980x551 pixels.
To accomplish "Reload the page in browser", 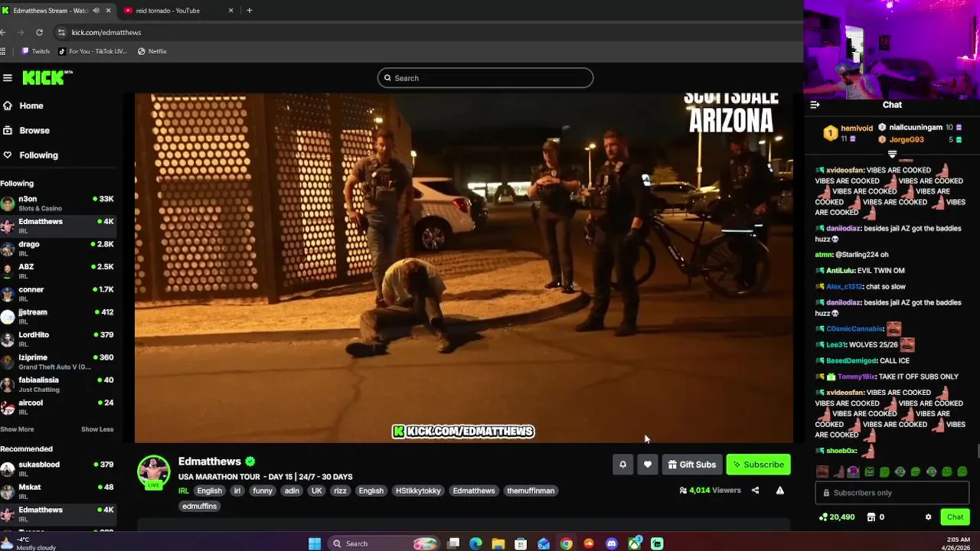I will pyautogui.click(x=39, y=32).
